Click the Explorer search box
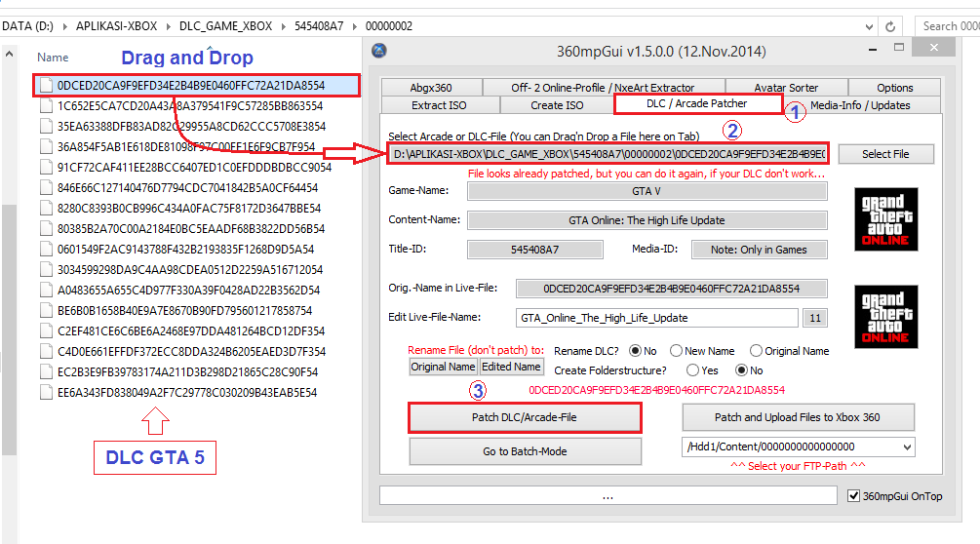Screen dimensions: 980x544 948,26
